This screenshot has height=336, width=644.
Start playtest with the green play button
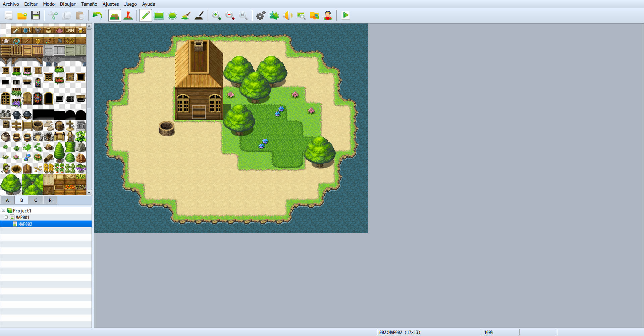click(345, 15)
